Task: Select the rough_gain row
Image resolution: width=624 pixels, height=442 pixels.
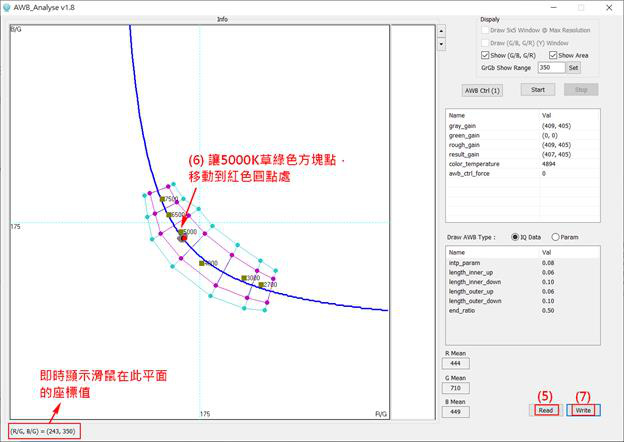Action: pyautogui.click(x=523, y=145)
